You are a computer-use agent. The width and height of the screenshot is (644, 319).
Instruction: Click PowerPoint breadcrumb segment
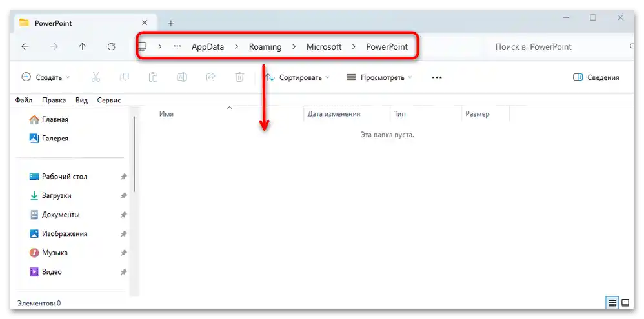pos(387,47)
